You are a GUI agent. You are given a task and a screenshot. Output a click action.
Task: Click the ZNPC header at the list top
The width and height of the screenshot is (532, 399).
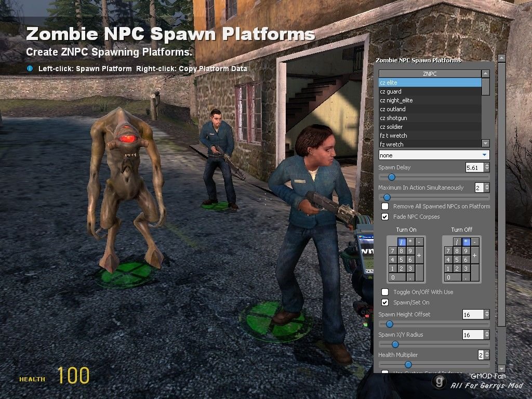(x=430, y=73)
